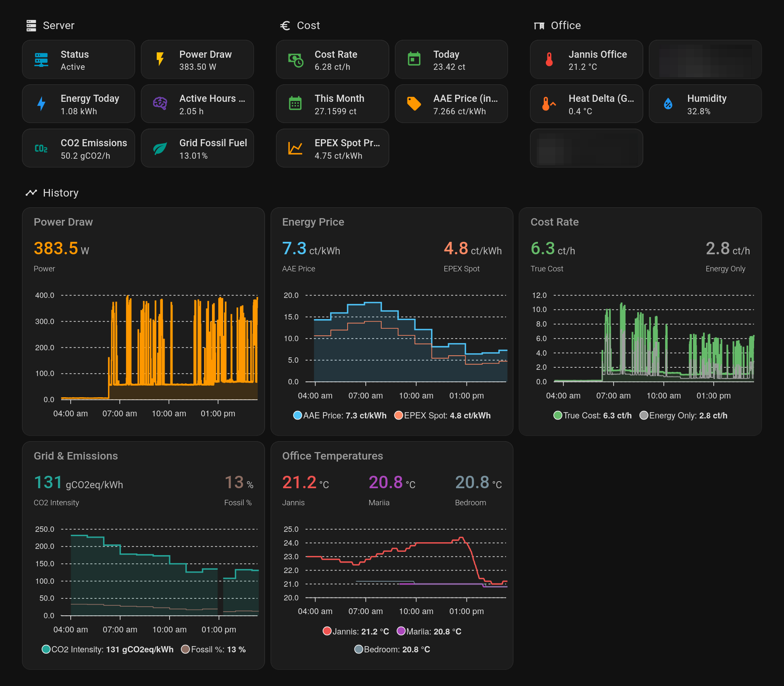Viewport: 784px width, 686px height.
Task: Click the AAE Price tag icon
Action: point(414,104)
